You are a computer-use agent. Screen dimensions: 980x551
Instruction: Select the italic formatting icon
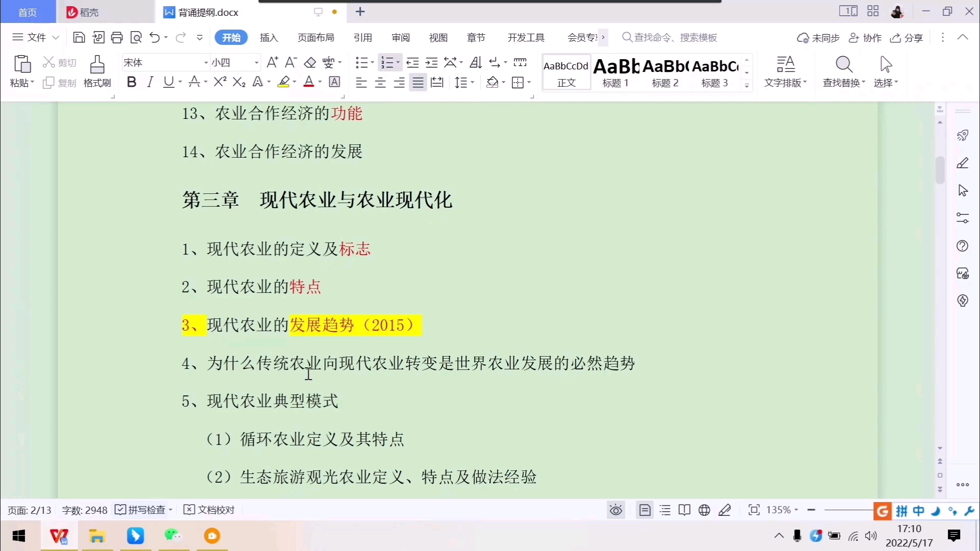click(x=150, y=82)
